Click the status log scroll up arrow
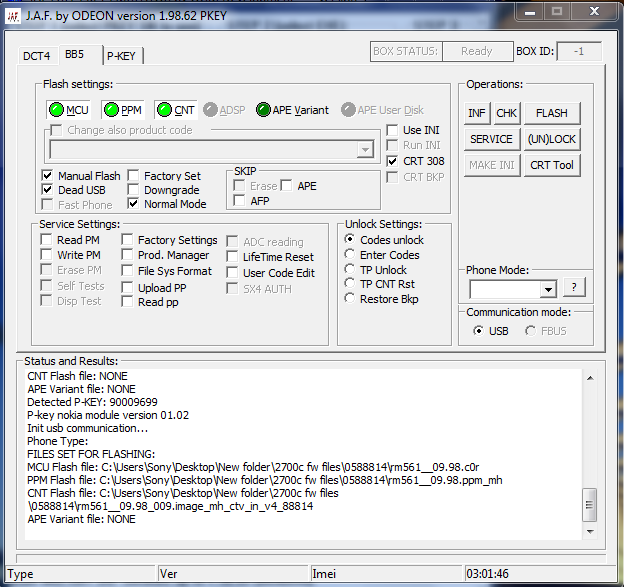Image resolution: width=624 pixels, height=587 pixels. (590, 378)
